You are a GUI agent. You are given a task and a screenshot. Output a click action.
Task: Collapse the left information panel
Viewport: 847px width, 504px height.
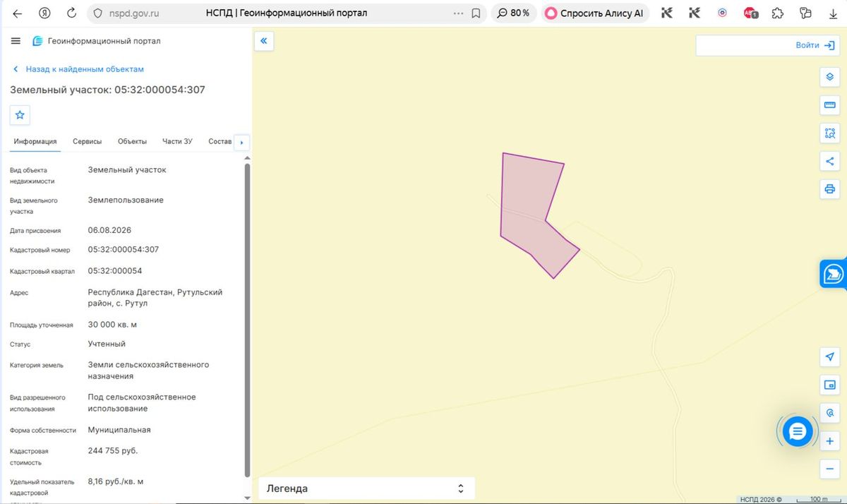(263, 41)
